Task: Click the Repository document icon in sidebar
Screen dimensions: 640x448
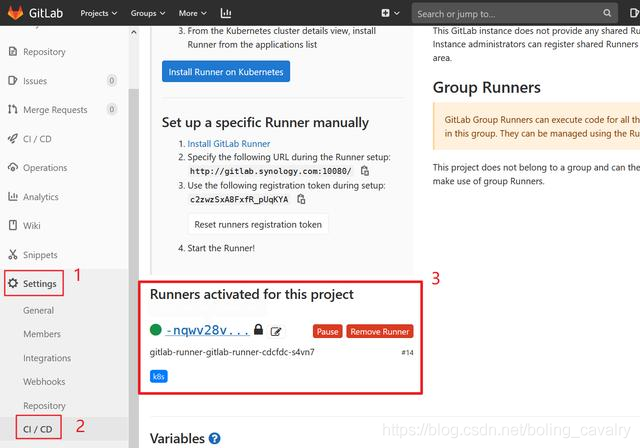Action: (x=13, y=51)
